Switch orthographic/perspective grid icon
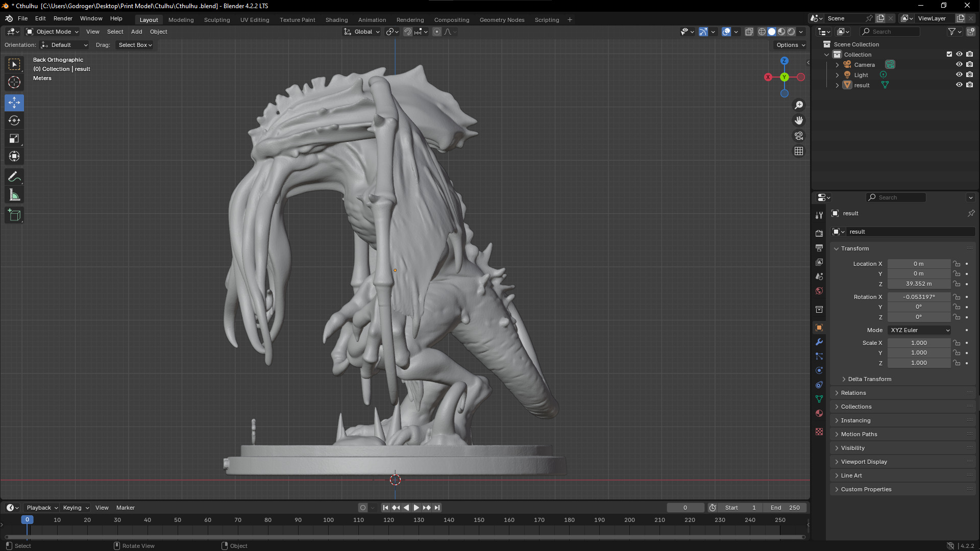980x551 pixels. coord(799,151)
